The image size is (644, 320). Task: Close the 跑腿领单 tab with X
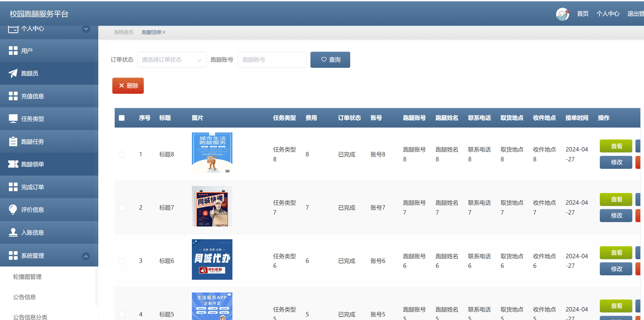(164, 32)
